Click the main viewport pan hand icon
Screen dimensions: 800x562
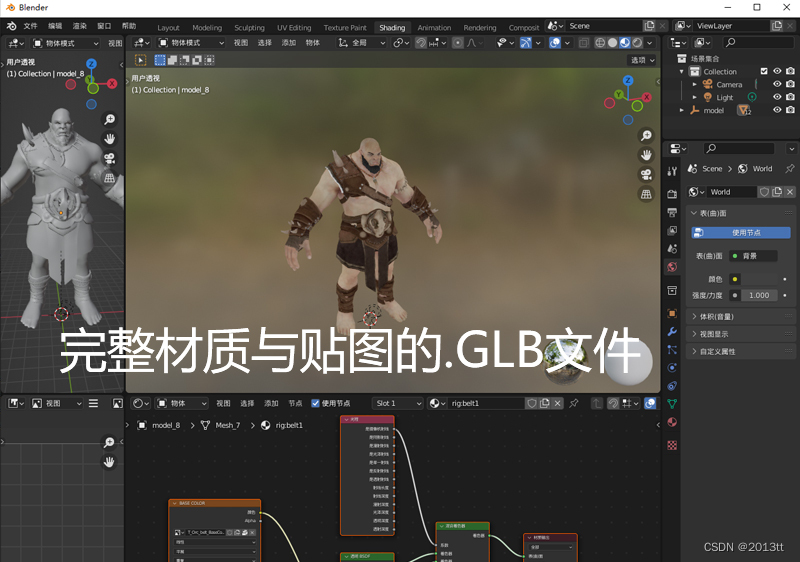[x=646, y=155]
